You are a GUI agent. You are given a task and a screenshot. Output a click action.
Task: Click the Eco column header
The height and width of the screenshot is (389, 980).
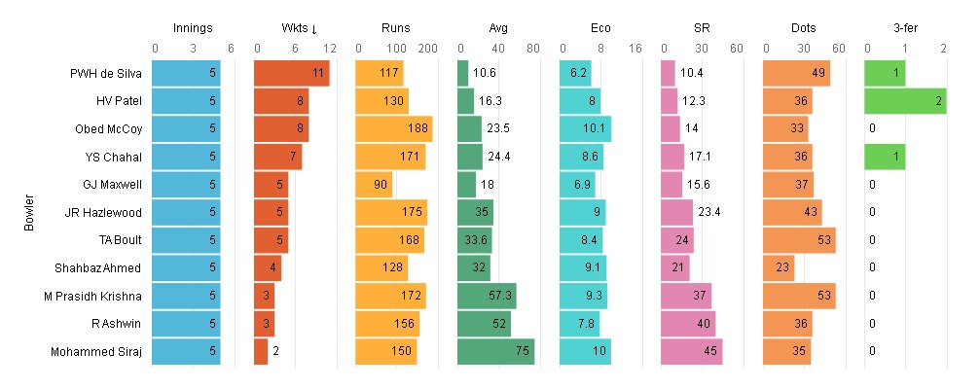point(600,28)
